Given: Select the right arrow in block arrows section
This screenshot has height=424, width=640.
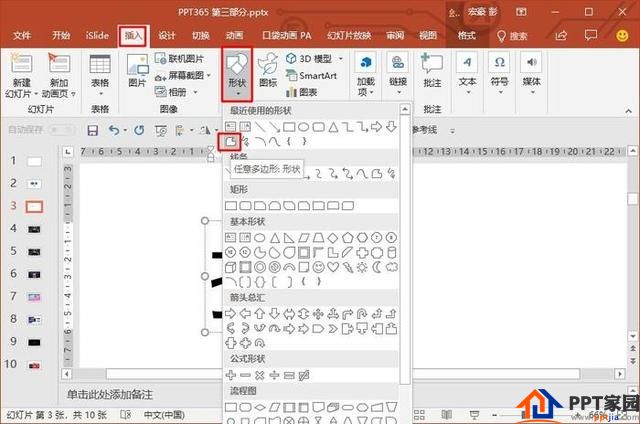Looking at the screenshot, I should 231,314.
